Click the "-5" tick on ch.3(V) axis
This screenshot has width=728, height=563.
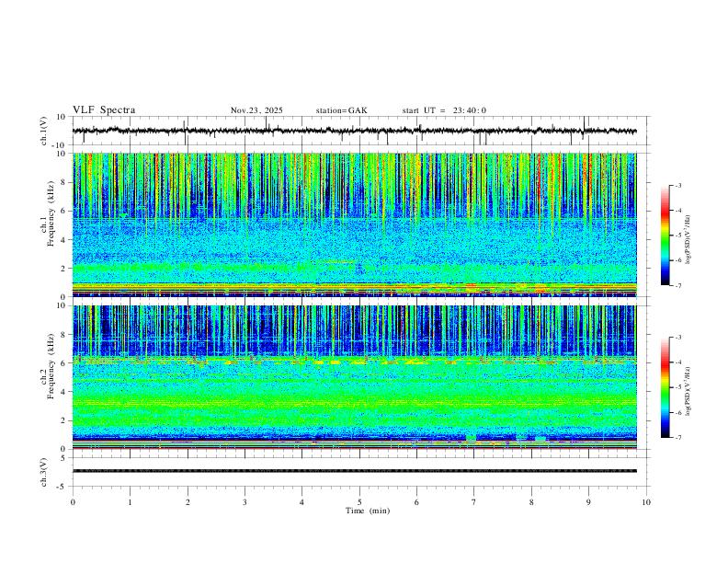coord(63,487)
